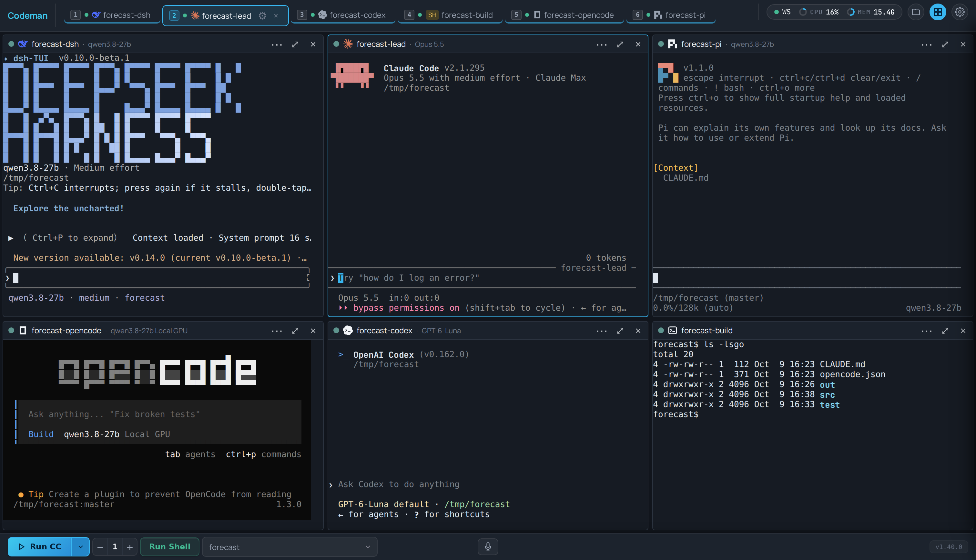Viewport: 976px width, 560px height.
Task: Increase session count with plus button
Action: coord(130,547)
